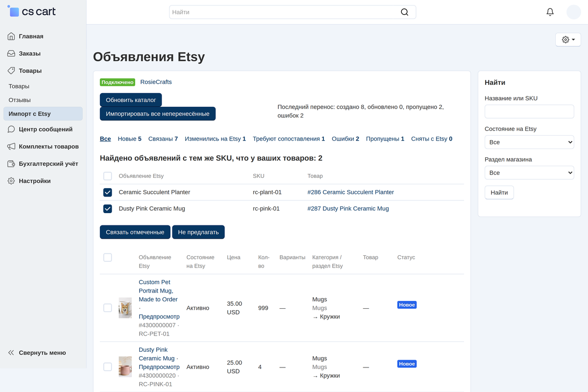Click the wallet icon for Бухгалтерский учёт
Screen dimensions: 588x392
pyautogui.click(x=11, y=164)
